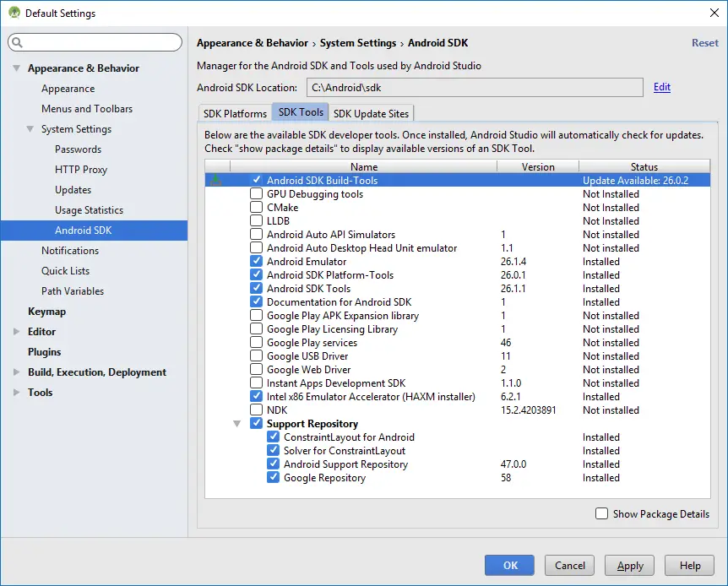This screenshot has width=728, height=586.
Task: Open the Plugins settings page
Action: pos(44,352)
